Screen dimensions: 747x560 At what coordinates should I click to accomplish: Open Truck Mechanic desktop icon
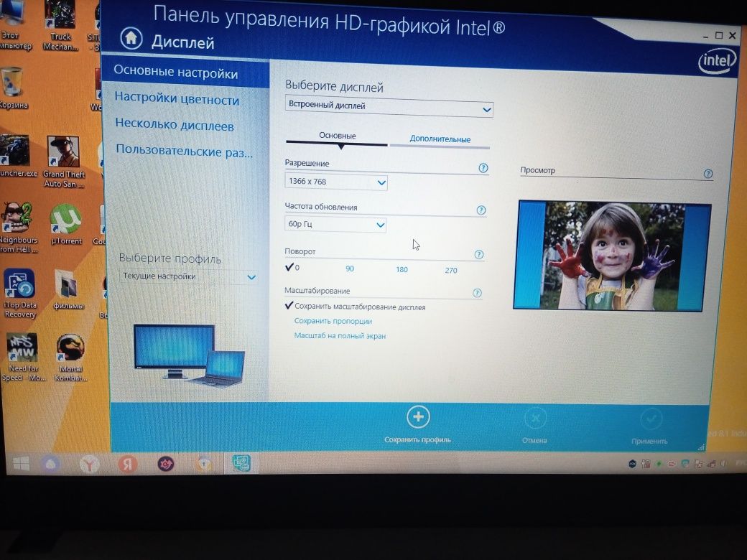(x=60, y=26)
